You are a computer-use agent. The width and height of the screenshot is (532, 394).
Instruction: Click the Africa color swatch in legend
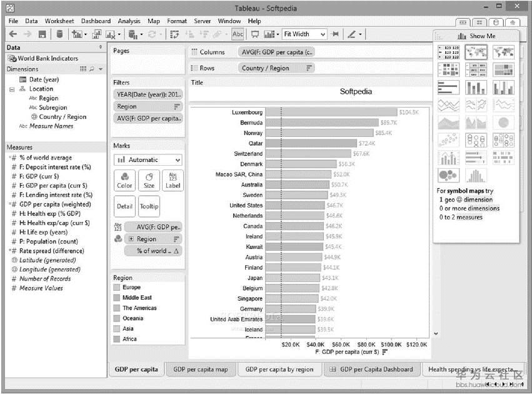click(x=117, y=339)
